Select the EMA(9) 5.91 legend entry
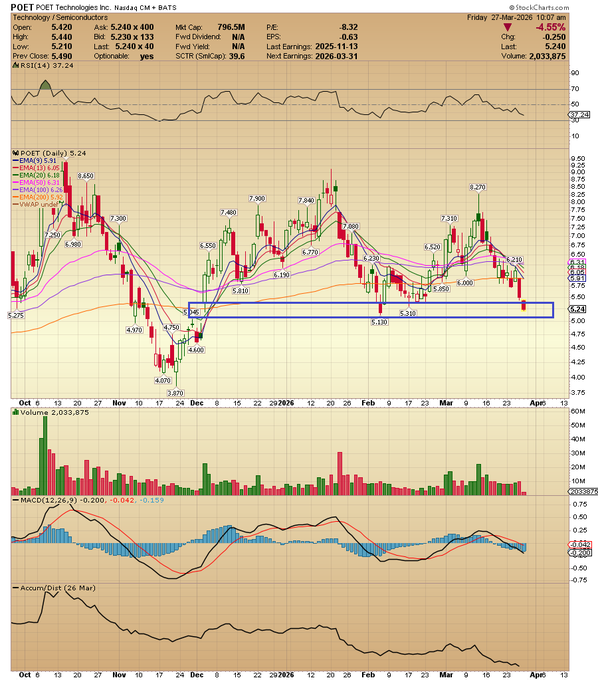 (x=35, y=160)
